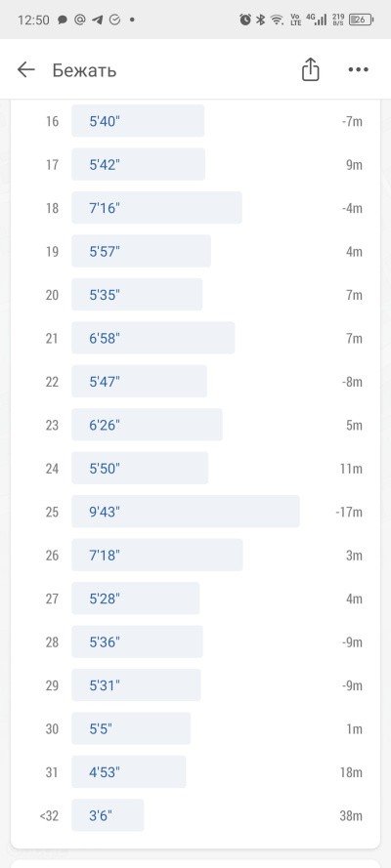
Task: Select the 9'43" pace bar for lap 25
Action: 186,512
